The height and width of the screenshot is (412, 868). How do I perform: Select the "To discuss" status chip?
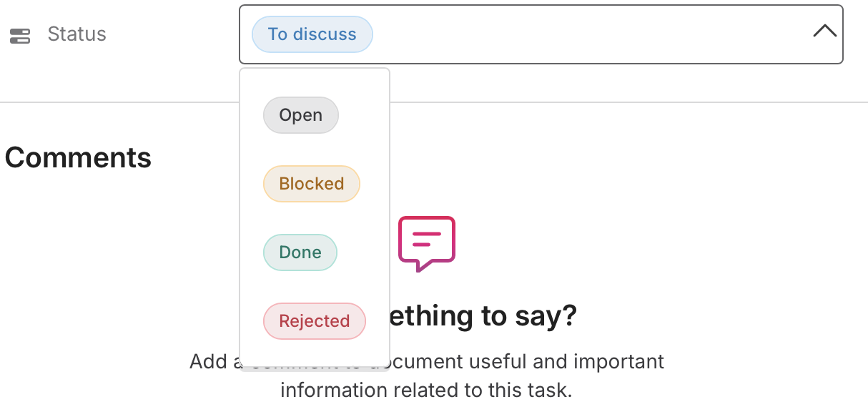(x=312, y=34)
